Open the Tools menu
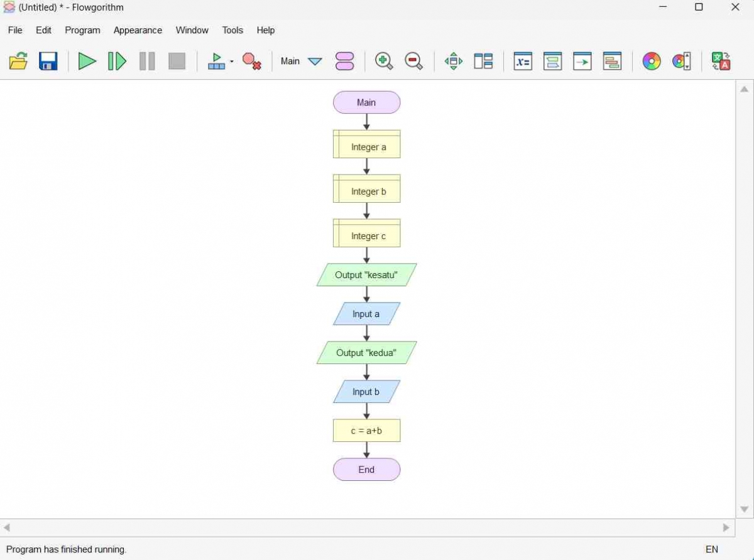This screenshot has height=560, width=754. click(232, 30)
